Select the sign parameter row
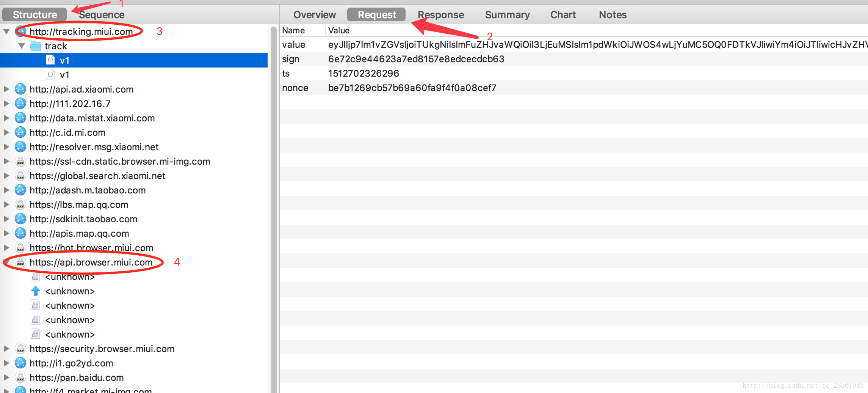868x393 pixels. (574, 59)
